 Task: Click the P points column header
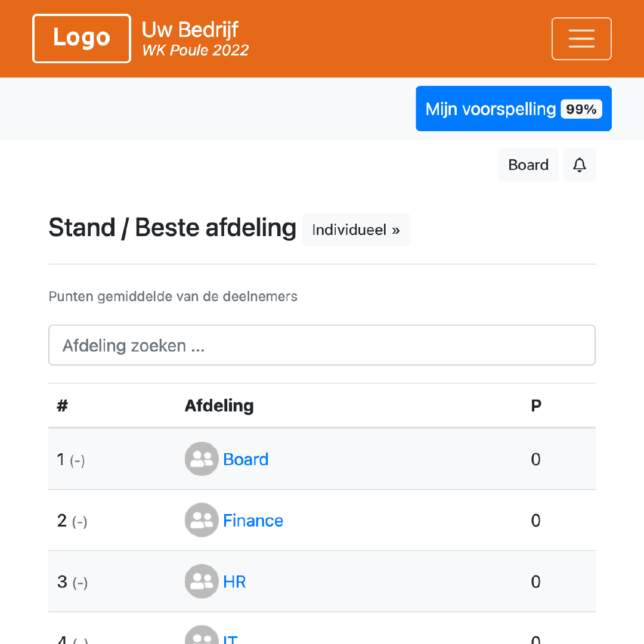(536, 405)
